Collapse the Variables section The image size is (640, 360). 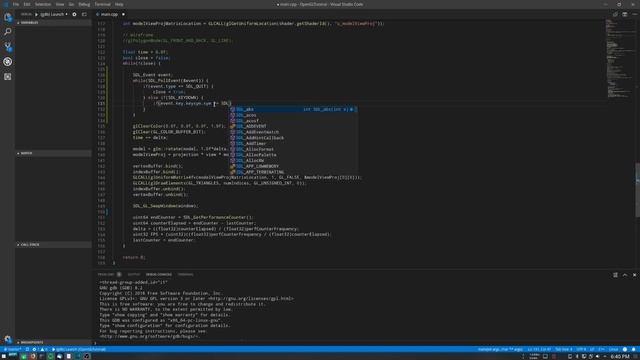point(53,23)
